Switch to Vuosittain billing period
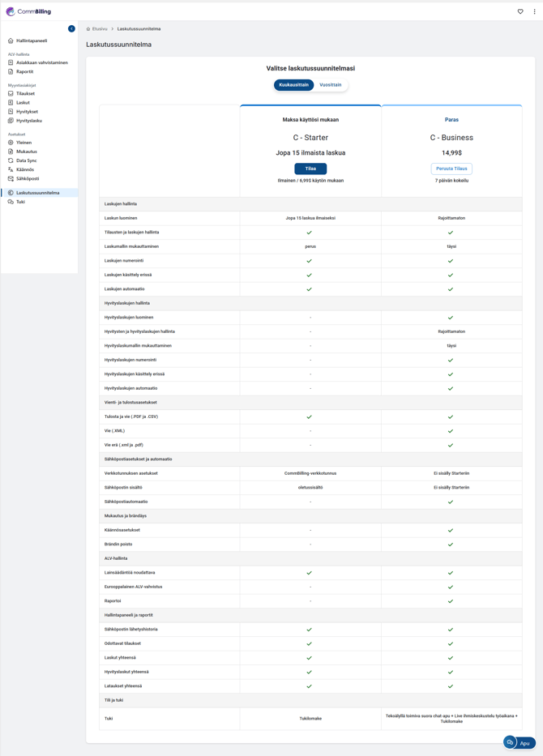The image size is (543, 756). tap(331, 85)
